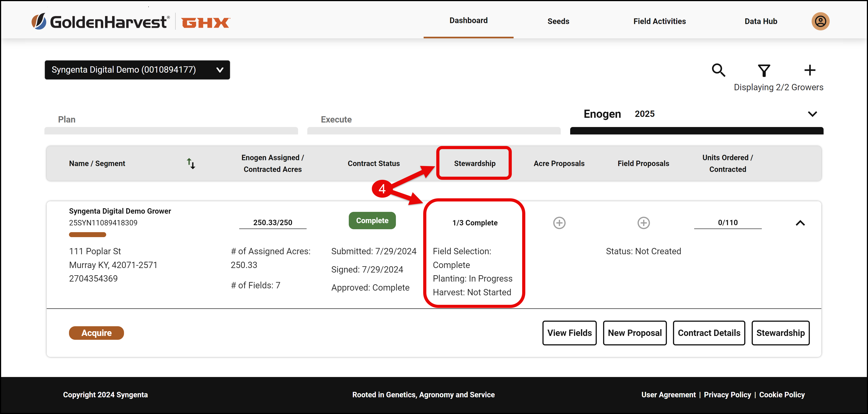Open the growers filter funnel icon
Image resolution: width=868 pixels, height=414 pixels.
click(764, 70)
